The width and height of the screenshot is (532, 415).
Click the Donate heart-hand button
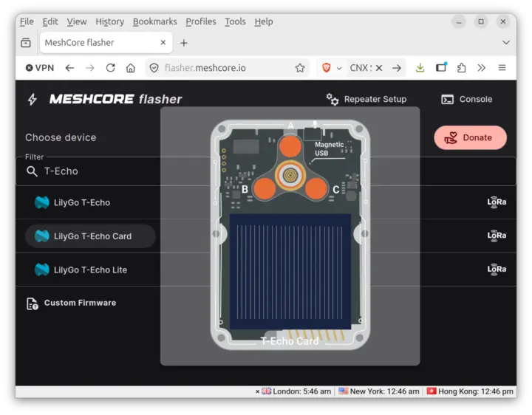470,137
